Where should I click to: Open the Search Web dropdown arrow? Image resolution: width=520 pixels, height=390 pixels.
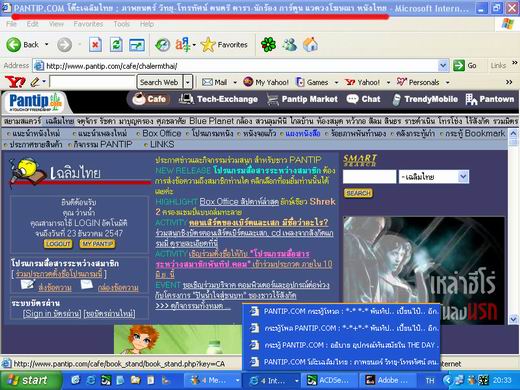click(x=188, y=82)
